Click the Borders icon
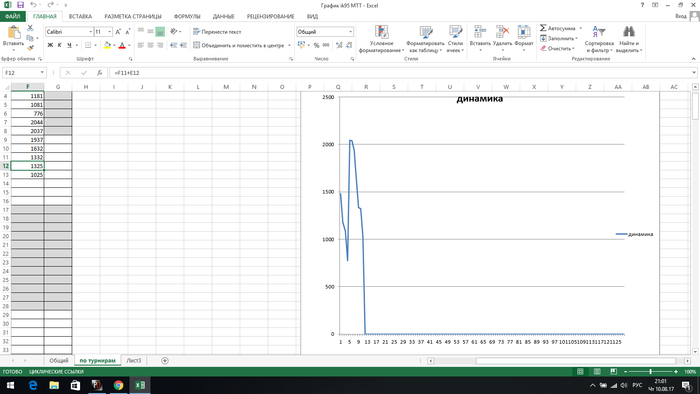700x394 pixels. [88, 45]
